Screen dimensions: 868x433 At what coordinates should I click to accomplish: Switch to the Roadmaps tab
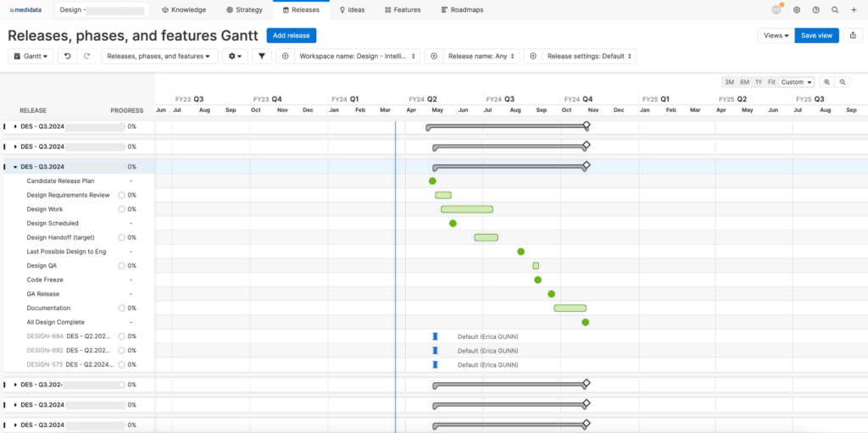(x=456, y=10)
